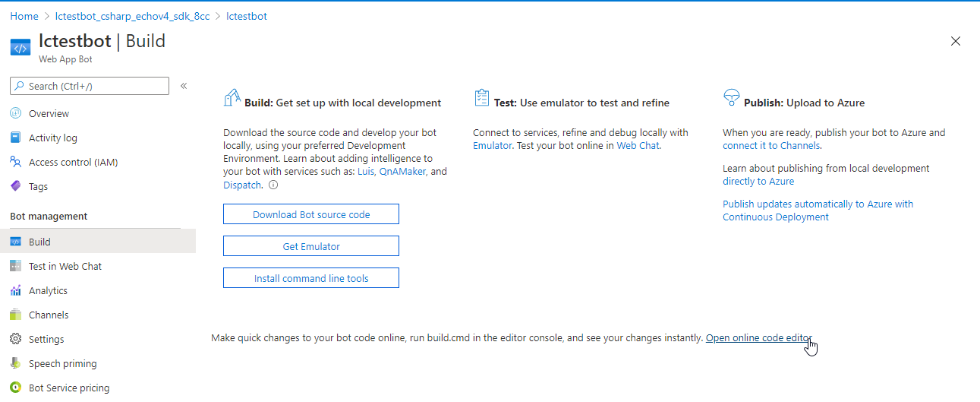This screenshot has height=402, width=980.
Task: Click the Activity log icon
Action: [15, 138]
